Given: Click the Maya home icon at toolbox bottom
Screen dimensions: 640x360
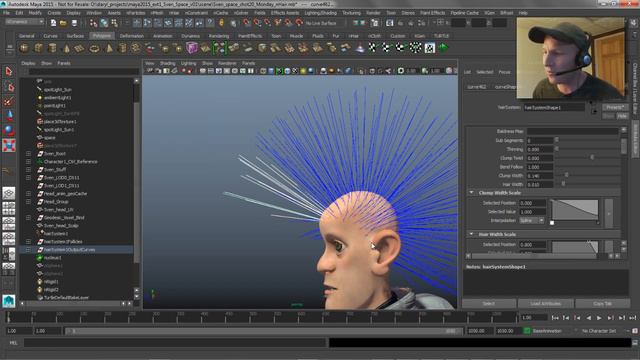Looking at the screenshot, I should coord(9,301).
